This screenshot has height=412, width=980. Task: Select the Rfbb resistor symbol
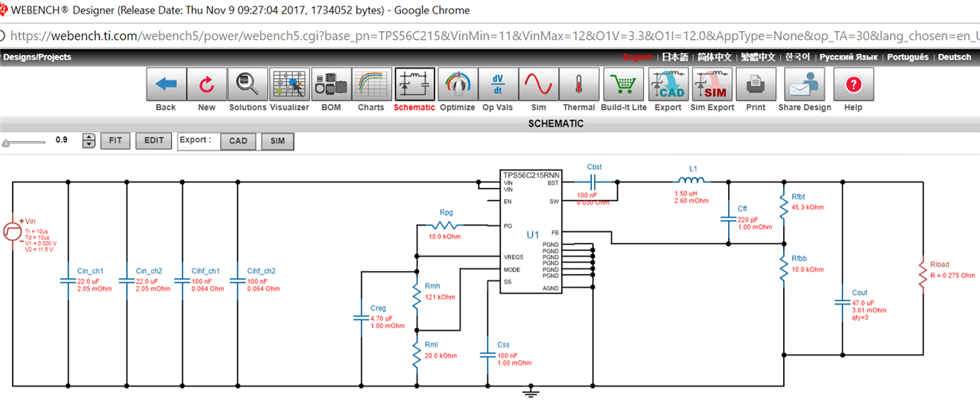coord(785,268)
